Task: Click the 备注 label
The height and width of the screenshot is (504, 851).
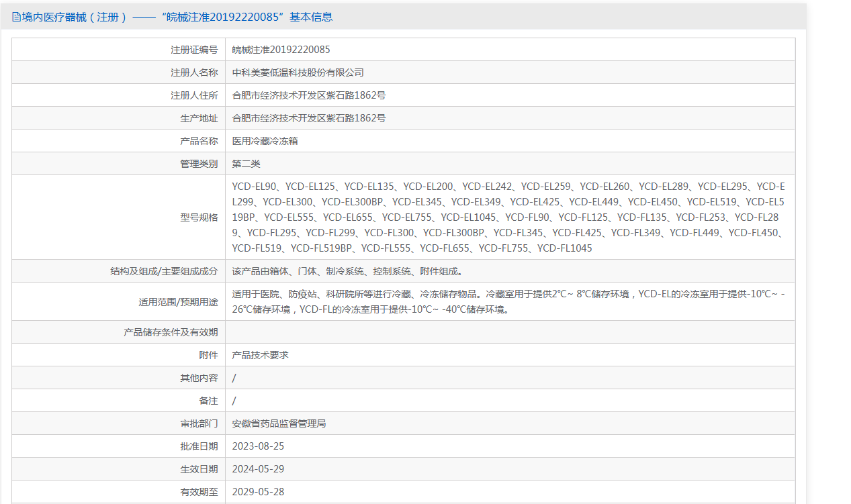Action: 209,401
